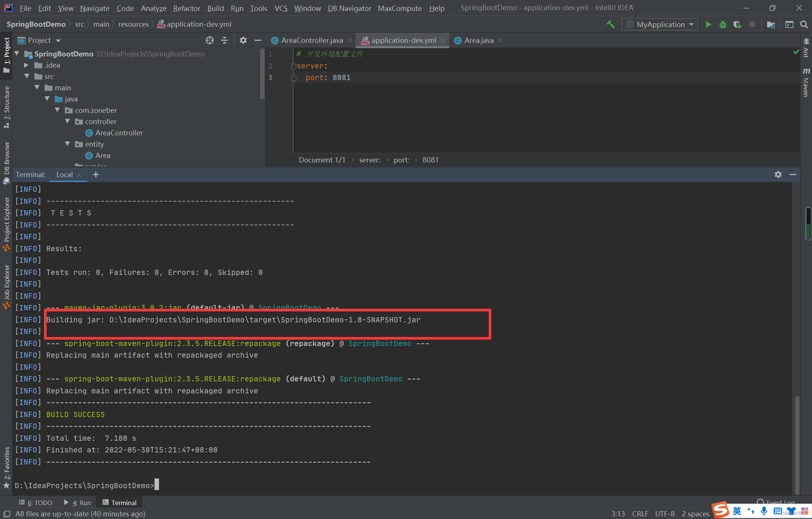Open Search Everywhere magnifier icon
This screenshot has height=519, width=812.
[804, 24]
